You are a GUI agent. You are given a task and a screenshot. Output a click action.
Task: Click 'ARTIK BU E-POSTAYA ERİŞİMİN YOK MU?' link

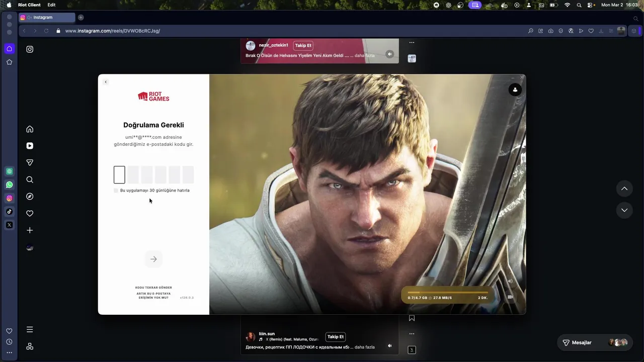(153, 296)
